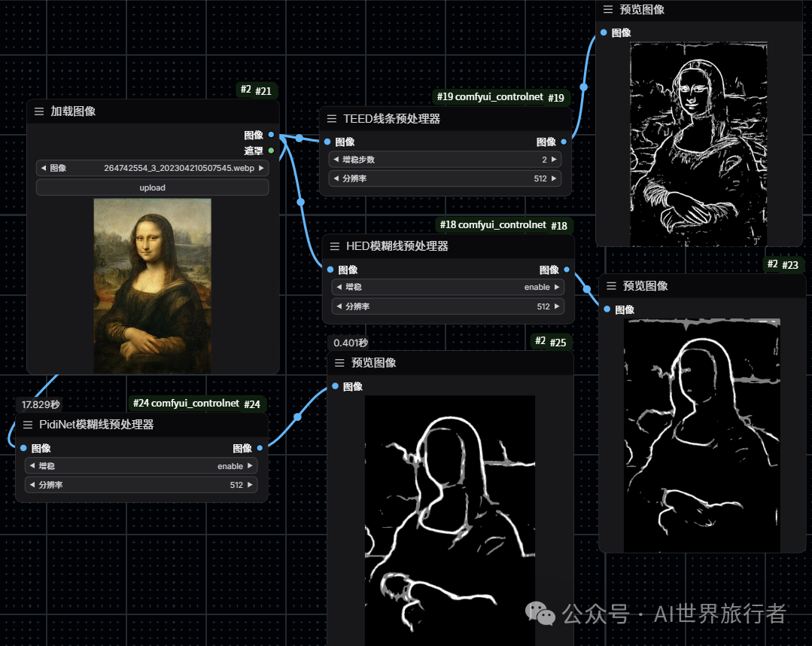Click HED node 图像 output port
The image size is (812, 646).
tap(567, 270)
